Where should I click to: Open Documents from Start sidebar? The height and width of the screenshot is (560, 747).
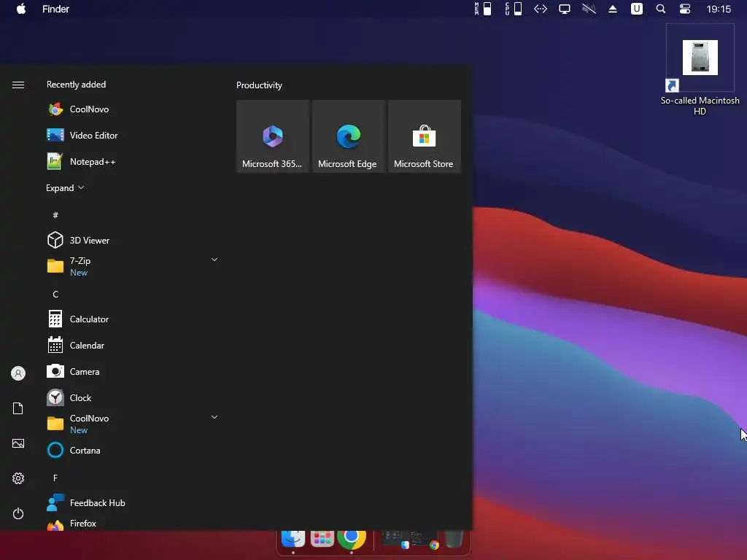pos(18,408)
